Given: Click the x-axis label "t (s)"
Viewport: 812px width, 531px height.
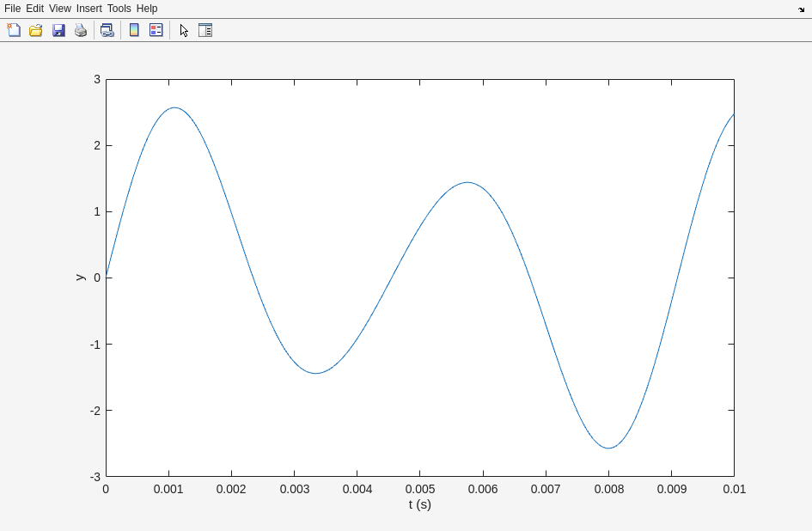Looking at the screenshot, I should [x=419, y=505].
